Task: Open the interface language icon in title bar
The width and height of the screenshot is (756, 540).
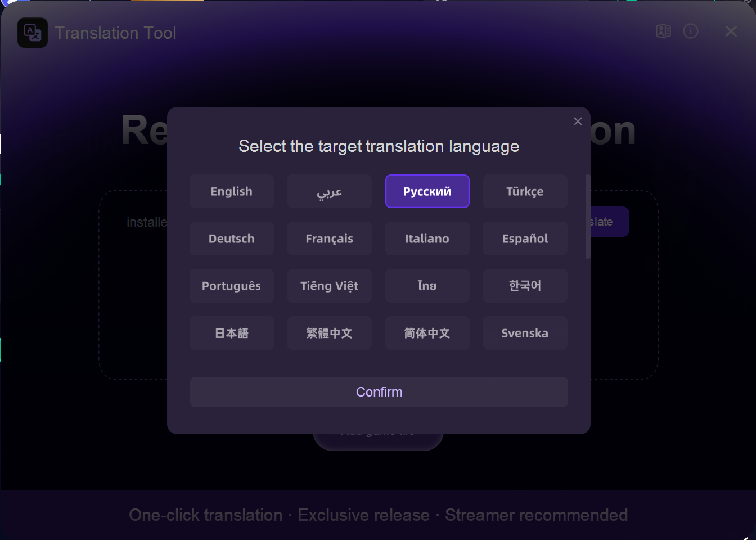Action: 663,31
